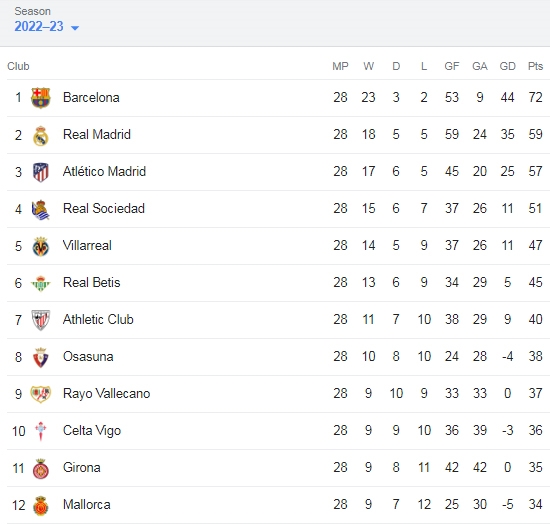Click the Barcelona team name

[x=91, y=97]
